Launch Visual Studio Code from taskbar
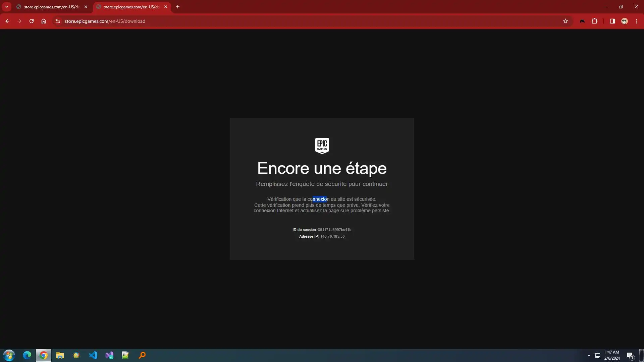This screenshot has width=644, height=362. (x=93, y=355)
